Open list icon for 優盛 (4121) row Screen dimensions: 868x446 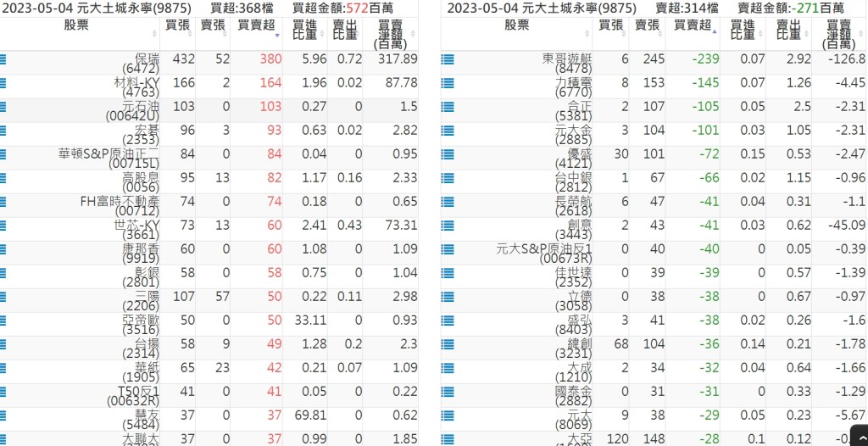click(448, 154)
